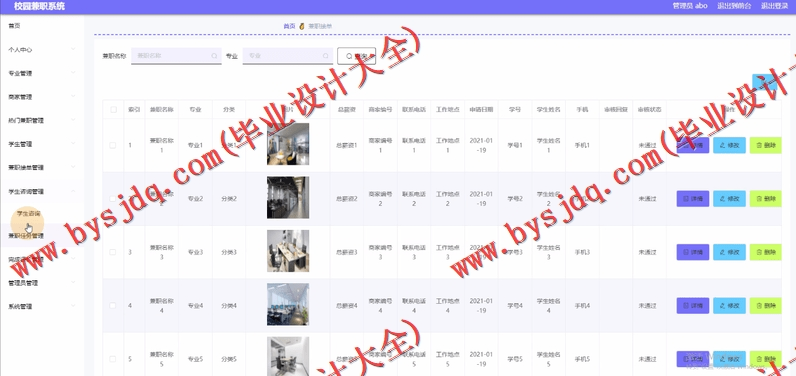Click 2021-01-19 date in row 1
The image size is (796, 376).
click(481, 145)
